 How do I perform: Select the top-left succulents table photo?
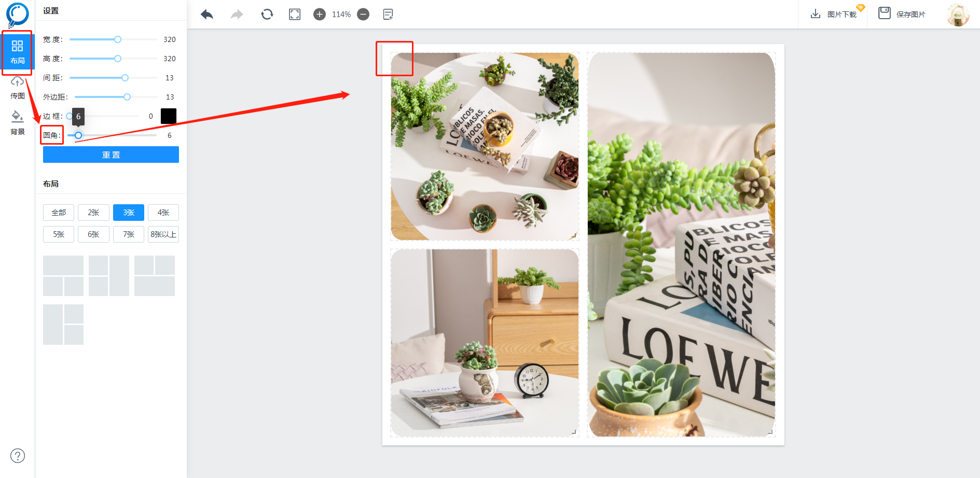click(x=485, y=146)
